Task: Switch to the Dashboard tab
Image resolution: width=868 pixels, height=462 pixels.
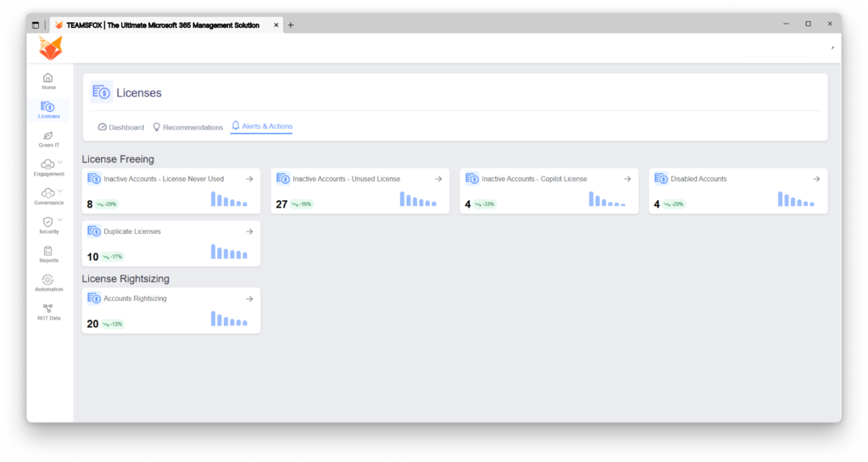Action: click(120, 127)
